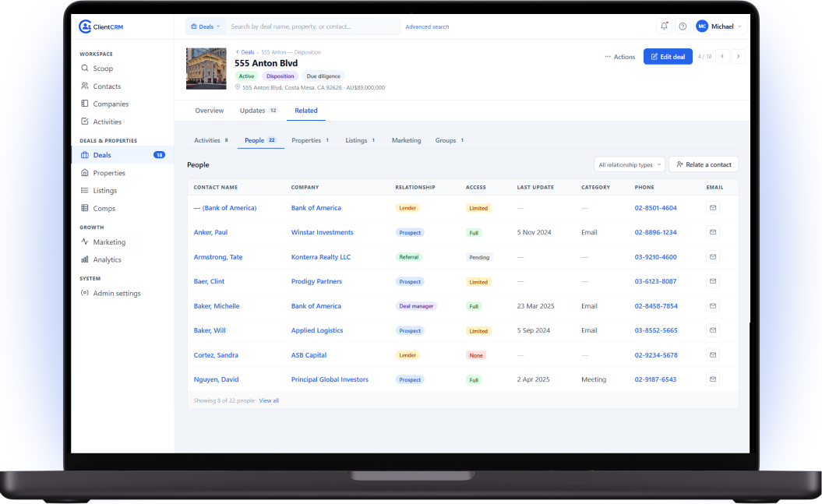
Task: Click Relate a contact button
Action: coord(704,164)
